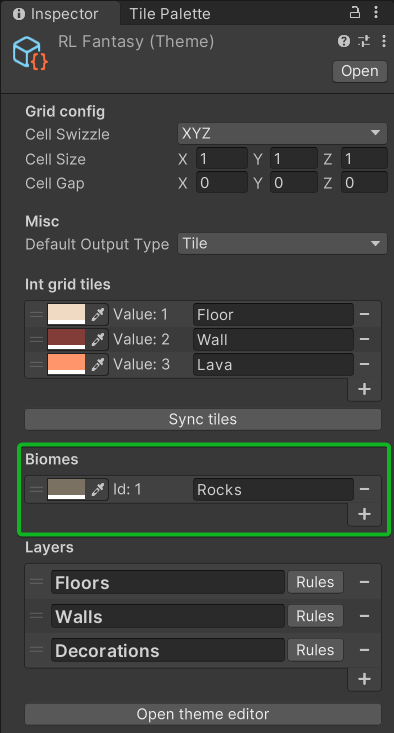Open the Wall tile color swatch
Viewport: 394px width, 733px height.
point(66,339)
